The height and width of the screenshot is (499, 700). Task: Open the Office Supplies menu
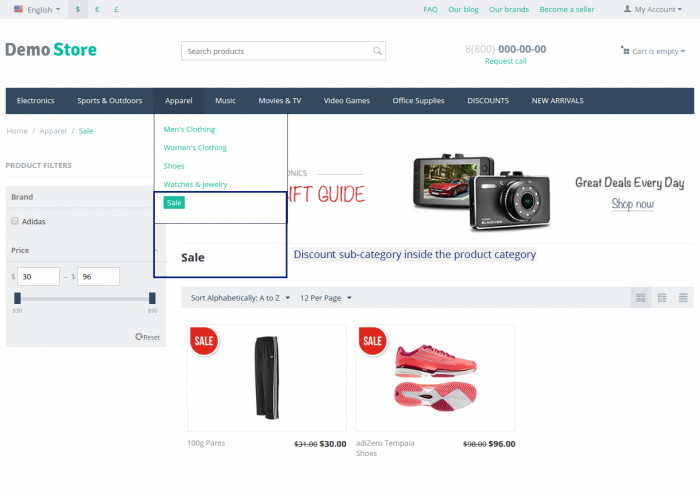tap(418, 101)
